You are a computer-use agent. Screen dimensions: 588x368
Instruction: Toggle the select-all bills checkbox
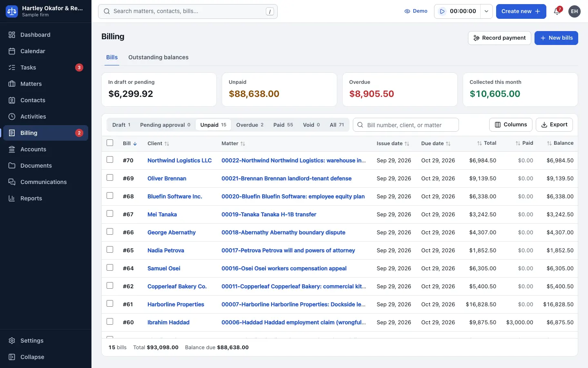click(110, 143)
